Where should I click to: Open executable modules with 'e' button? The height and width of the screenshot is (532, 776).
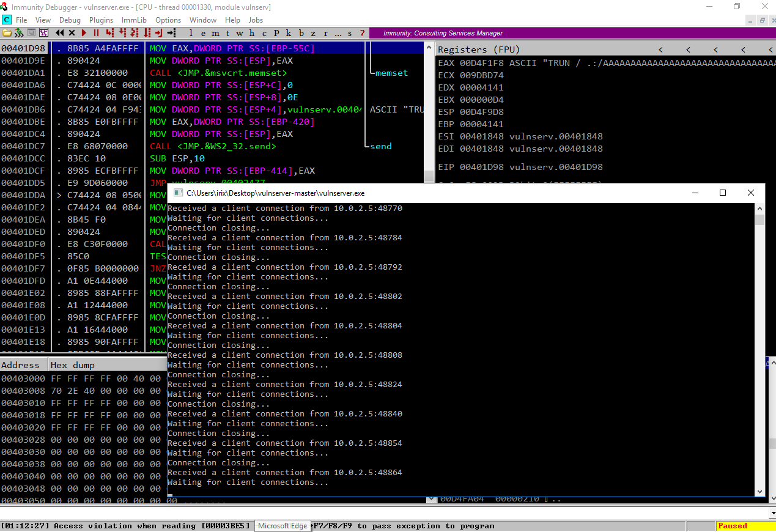tap(202, 33)
